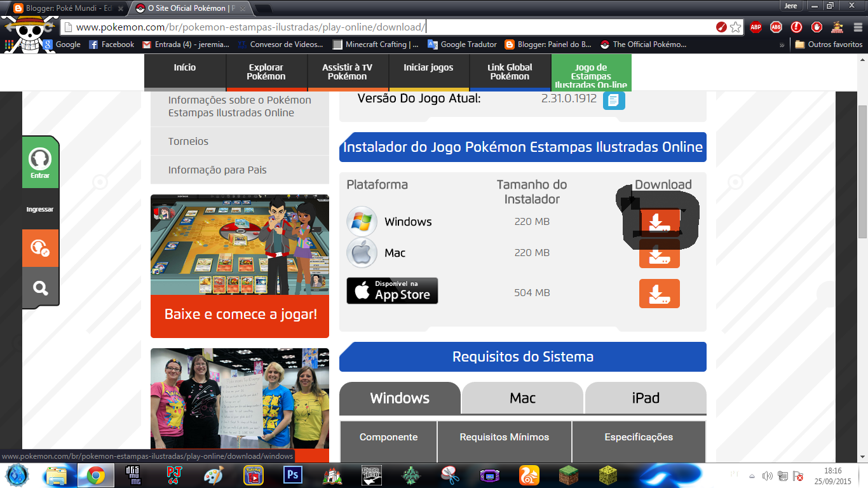The height and width of the screenshot is (488, 868).
Task: Open Photoshop from the taskbar
Action: point(293,475)
